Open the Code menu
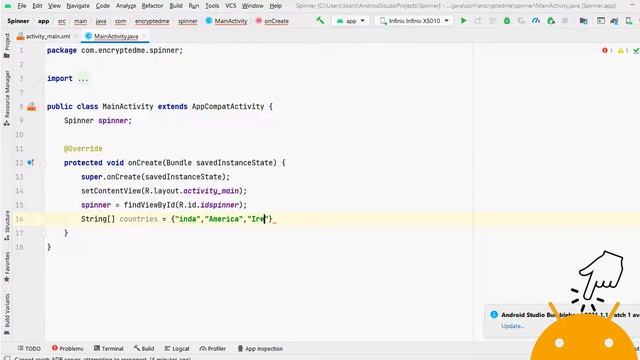This screenshot has height=360, width=640. pos(103,6)
